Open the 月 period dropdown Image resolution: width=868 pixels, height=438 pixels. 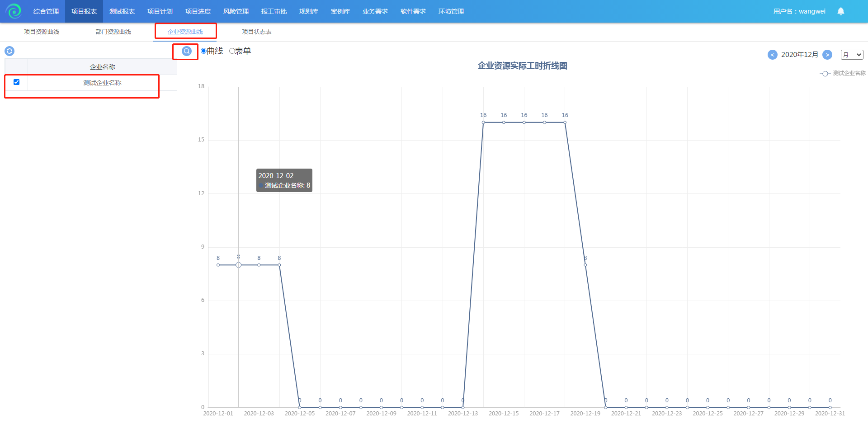[852, 55]
